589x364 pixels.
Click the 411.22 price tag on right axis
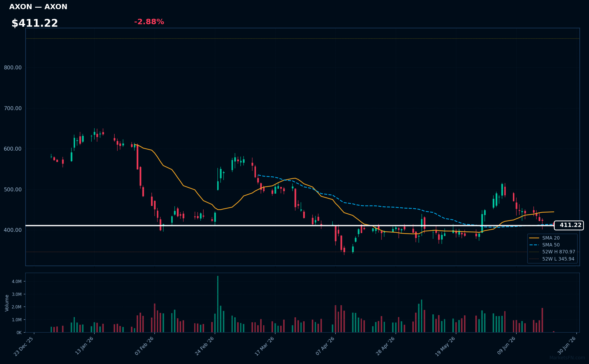coord(569,225)
